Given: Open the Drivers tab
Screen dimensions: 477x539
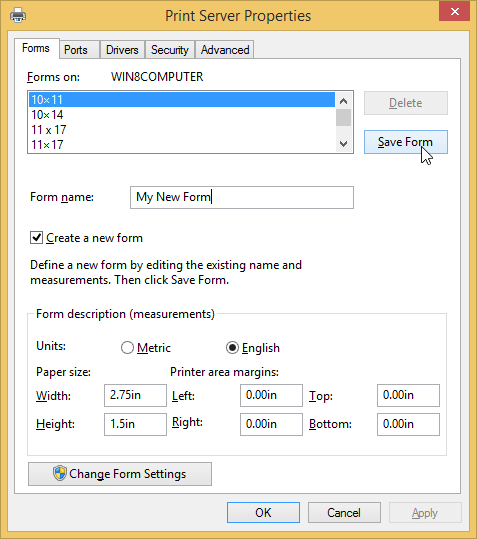Looking at the screenshot, I should click(x=122, y=50).
